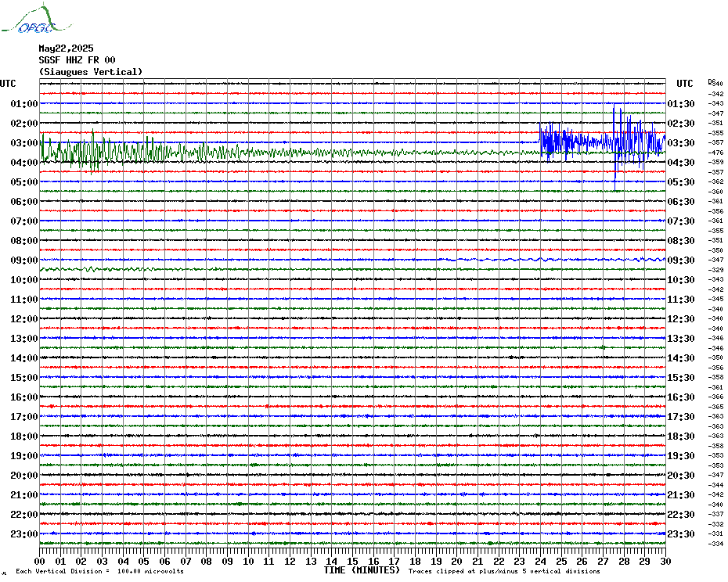Viewport: 728px width, 582px height.
Task: Click the -365 offset value
Action: [x=716, y=407]
